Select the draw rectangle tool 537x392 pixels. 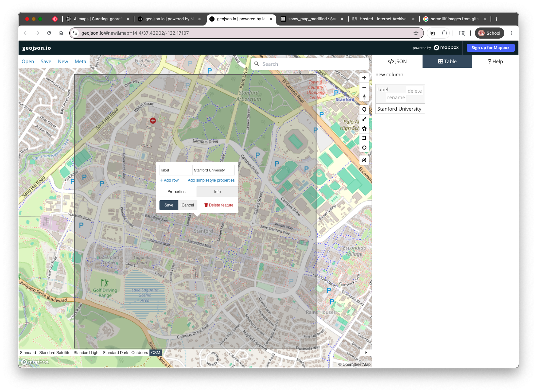[364, 138]
